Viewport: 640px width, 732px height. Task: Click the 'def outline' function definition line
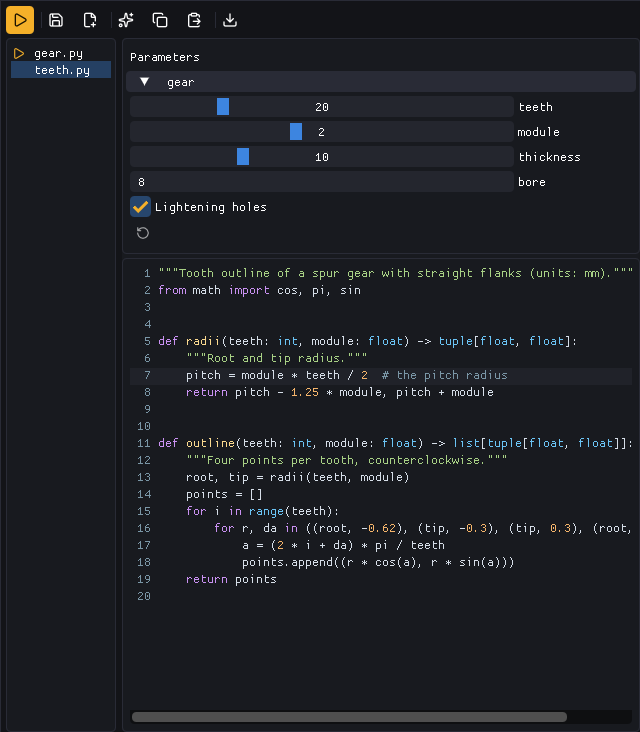coord(395,443)
